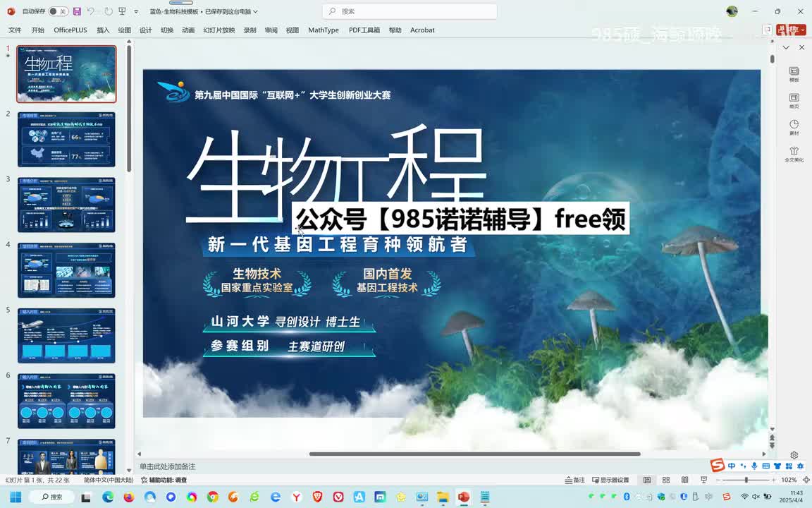Select slide 3 thumbnail
This screenshot has height=508, width=812.
66,205
